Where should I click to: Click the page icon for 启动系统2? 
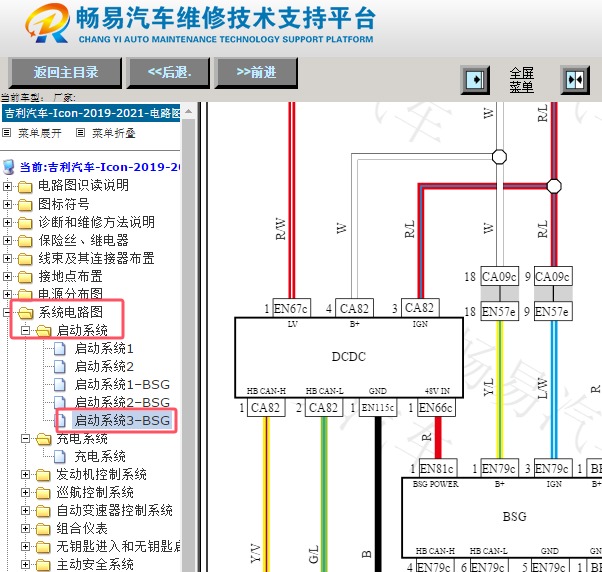[60, 367]
